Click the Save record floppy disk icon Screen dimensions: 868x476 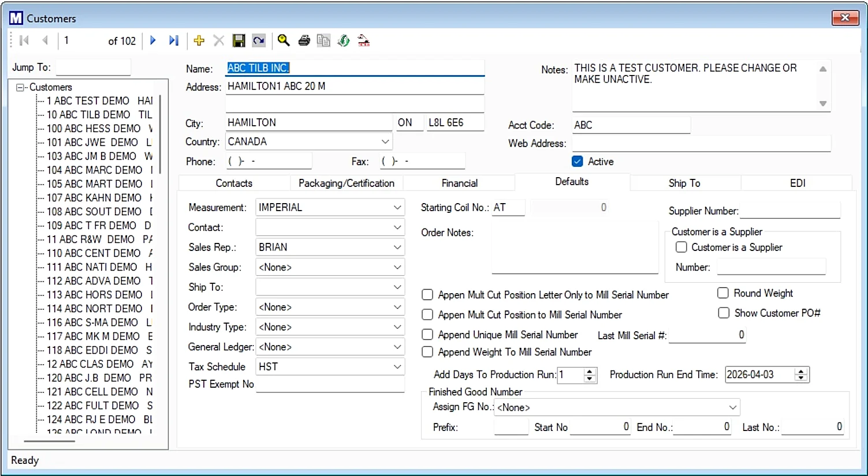[x=239, y=40]
